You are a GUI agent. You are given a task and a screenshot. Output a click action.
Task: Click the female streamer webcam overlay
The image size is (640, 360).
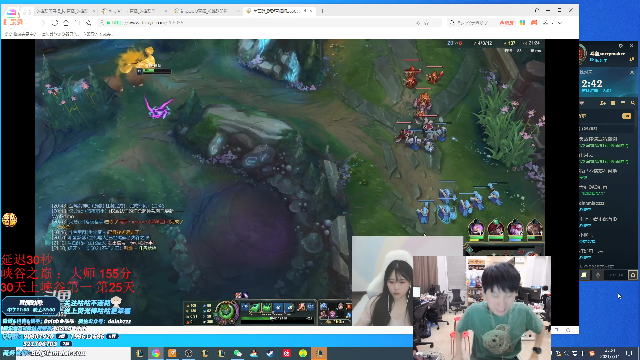pos(383,281)
